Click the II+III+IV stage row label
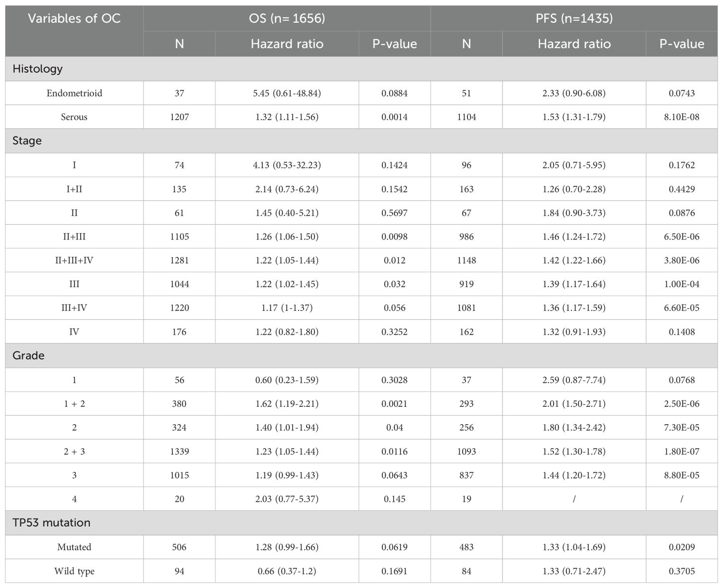723x588 pixels. coord(74,260)
